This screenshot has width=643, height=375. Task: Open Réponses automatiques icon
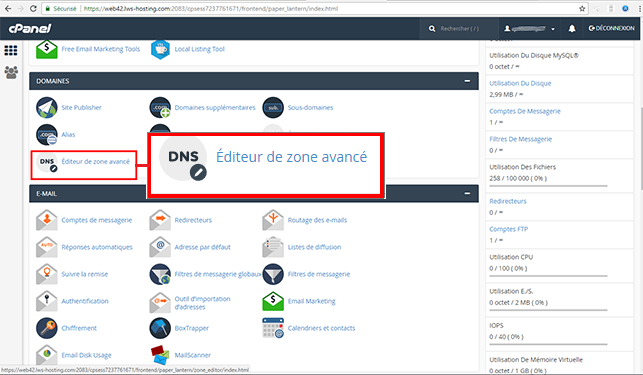pos(46,247)
